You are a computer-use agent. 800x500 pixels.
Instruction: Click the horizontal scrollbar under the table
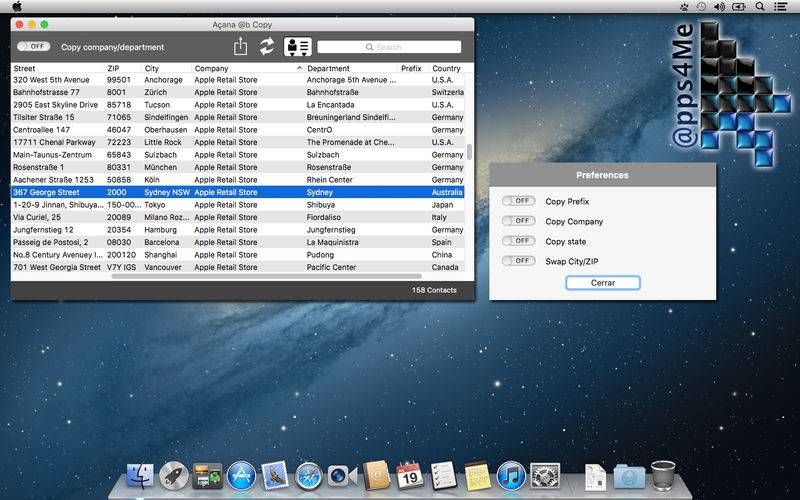[266, 276]
